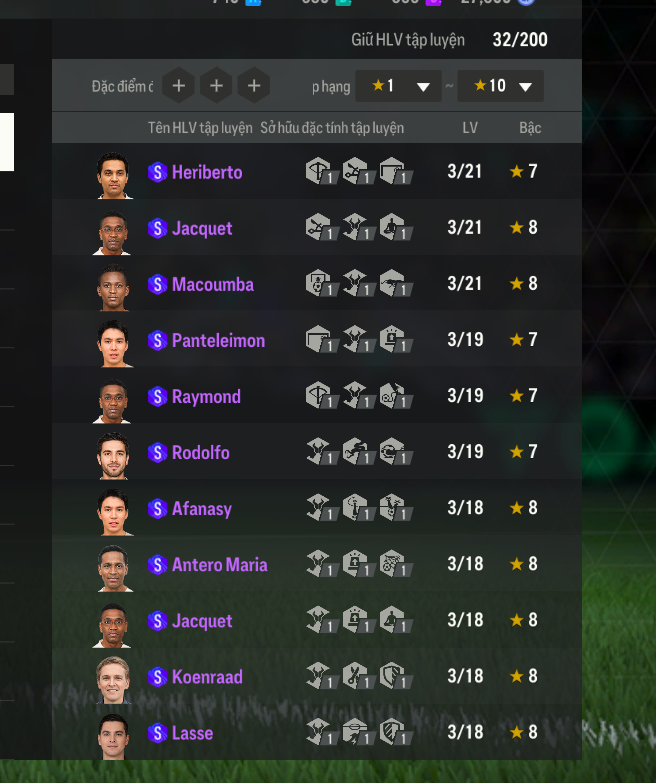656x783 pixels.
Task: Select Rodolfo's third training trait icon
Action: [x=395, y=451]
